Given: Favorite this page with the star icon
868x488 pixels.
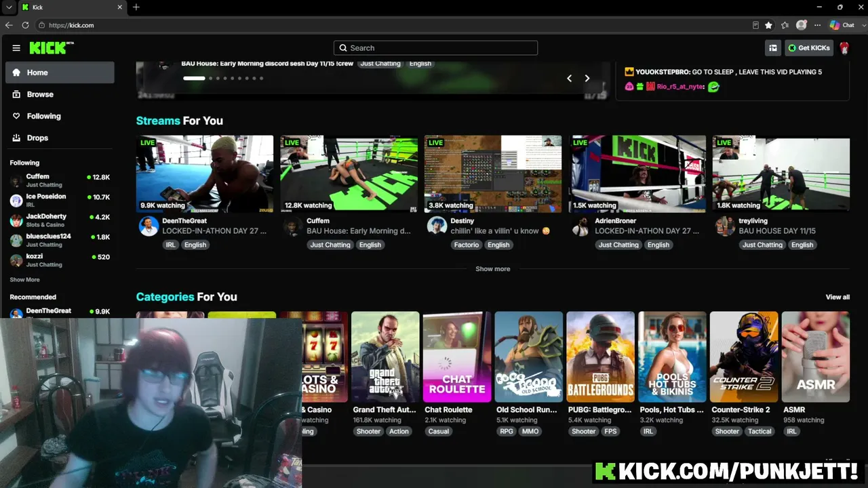Looking at the screenshot, I should (768, 25).
